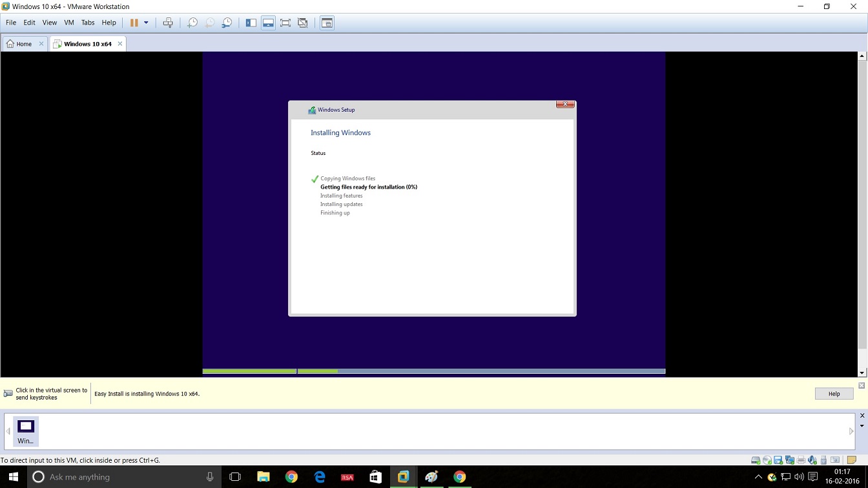Viewport: 868px width, 488px height.
Task: Close the Windows Setup dialog
Action: pos(565,104)
